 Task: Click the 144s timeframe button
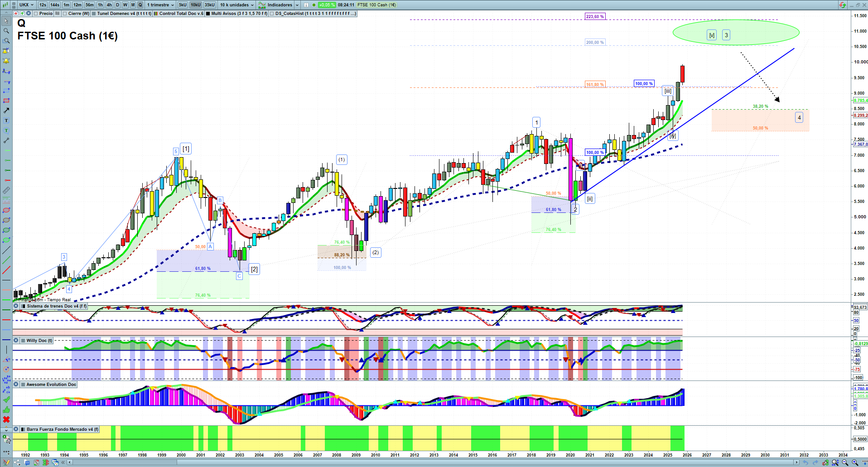[55, 5]
